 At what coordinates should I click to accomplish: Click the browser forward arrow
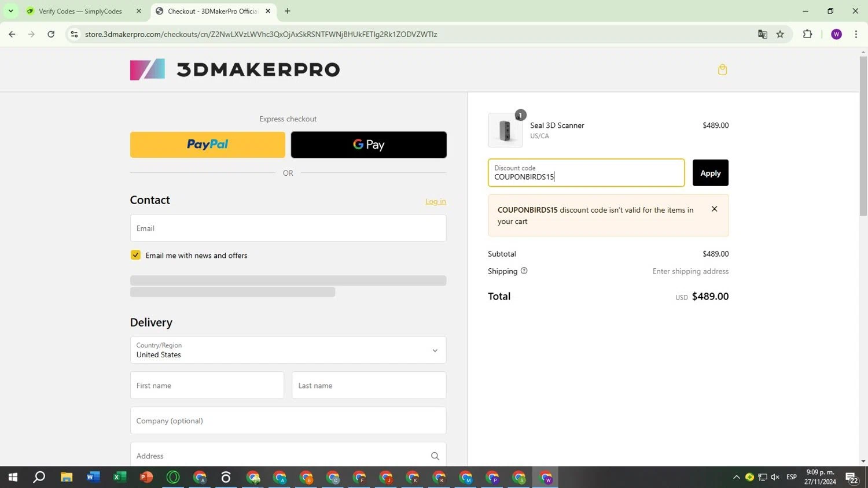pos(31,34)
